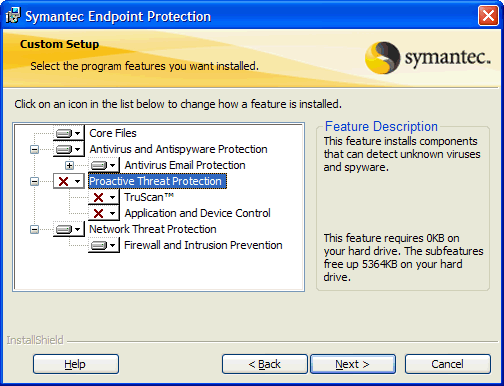This screenshot has width=504, height=386.
Task: Select the Core Files feature
Action: click(113, 133)
